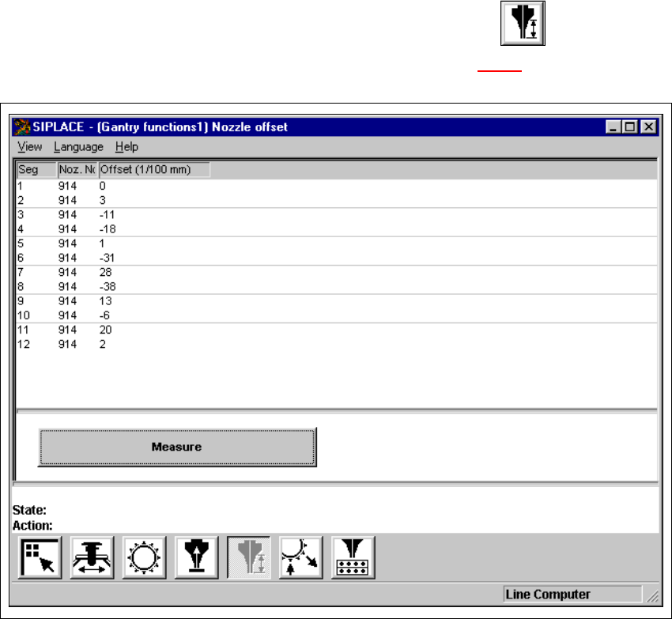Image resolution: width=672 pixels, height=619 pixels.
Task: Click offset value -18 in the table
Action: 108,229
